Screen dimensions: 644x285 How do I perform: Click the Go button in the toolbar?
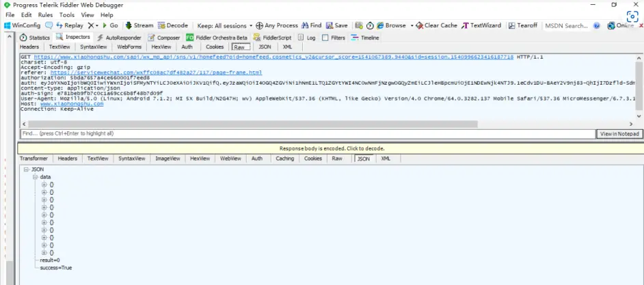(110, 25)
